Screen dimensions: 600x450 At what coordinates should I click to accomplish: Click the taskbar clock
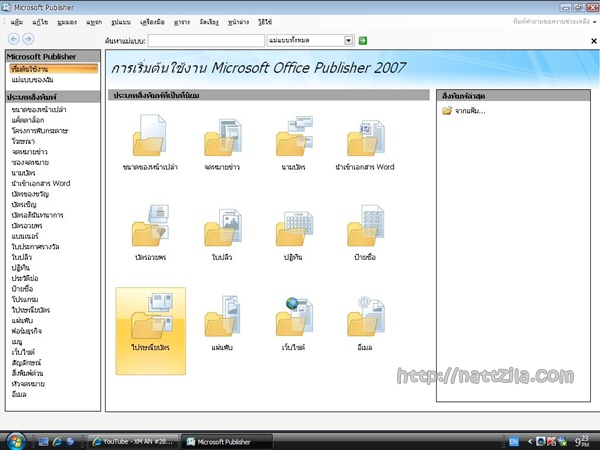[x=582, y=441]
